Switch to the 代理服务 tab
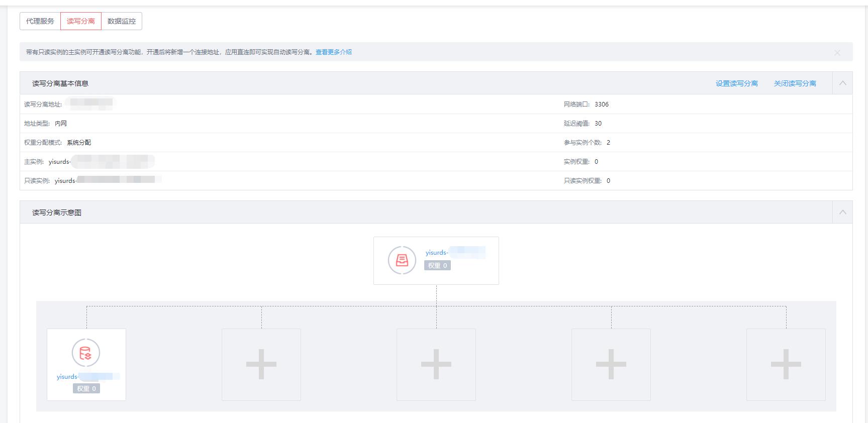 click(x=40, y=21)
